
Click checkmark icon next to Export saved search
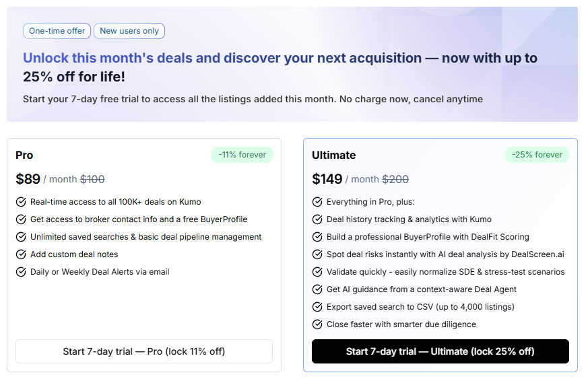click(317, 307)
